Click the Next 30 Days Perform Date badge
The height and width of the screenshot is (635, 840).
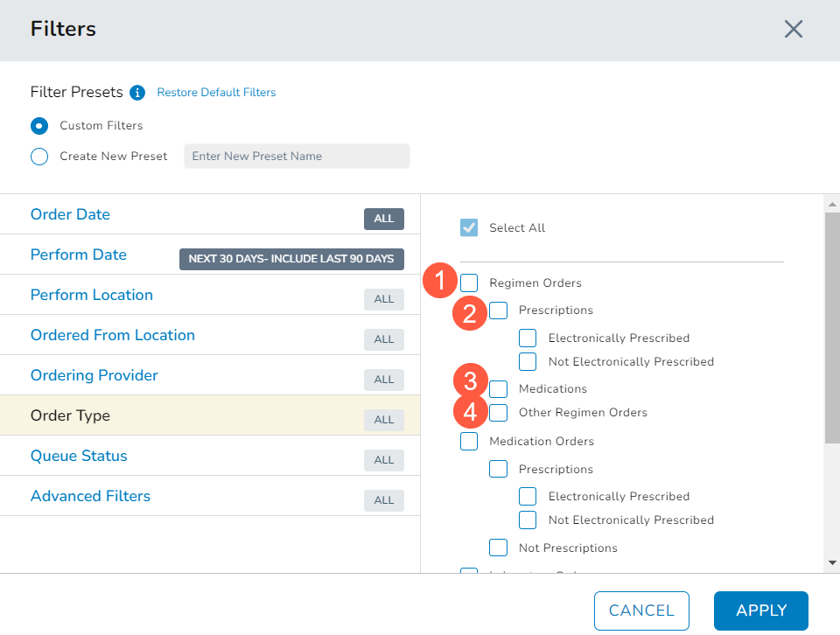pyautogui.click(x=291, y=259)
